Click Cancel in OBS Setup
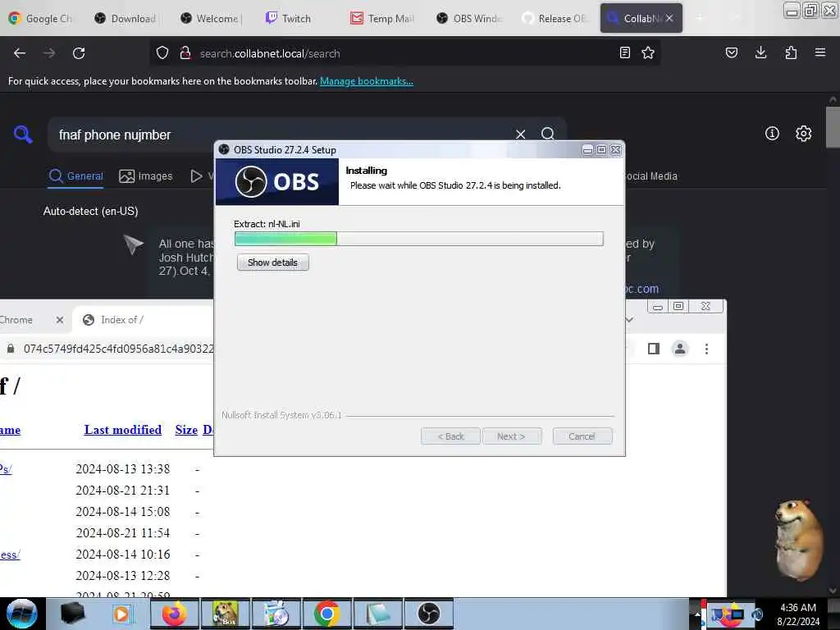 coord(582,436)
